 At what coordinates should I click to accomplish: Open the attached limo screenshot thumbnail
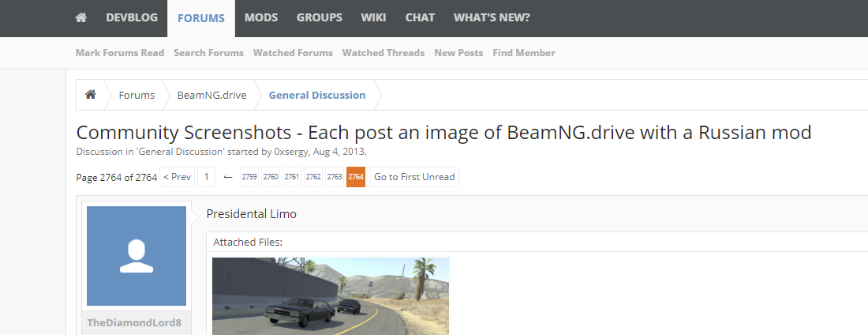click(331, 296)
